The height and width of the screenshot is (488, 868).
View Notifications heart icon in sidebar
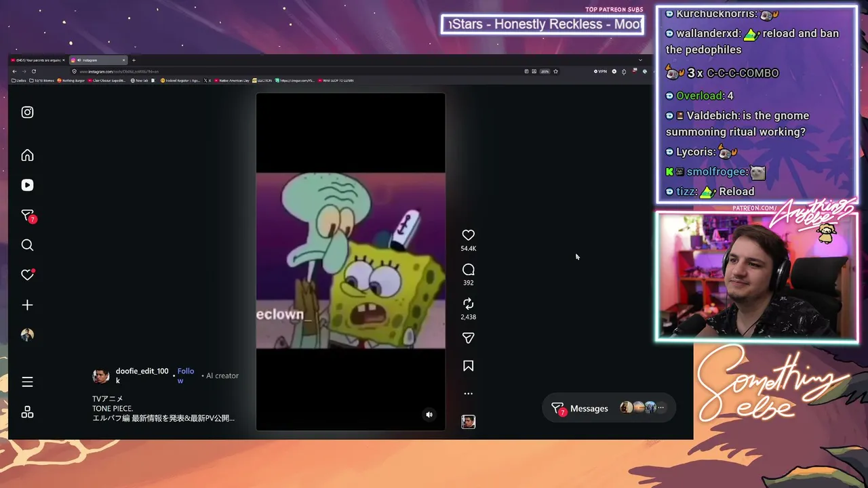click(x=28, y=274)
